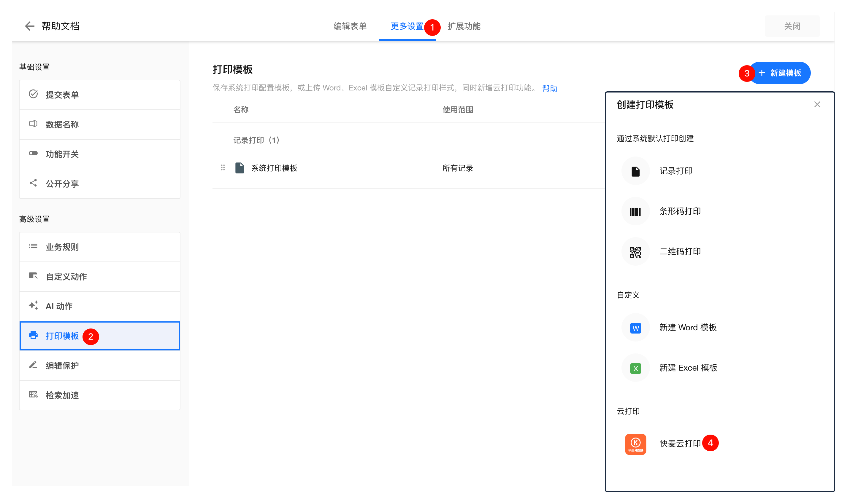
Task: Create a new Excel template
Action: coord(687,368)
